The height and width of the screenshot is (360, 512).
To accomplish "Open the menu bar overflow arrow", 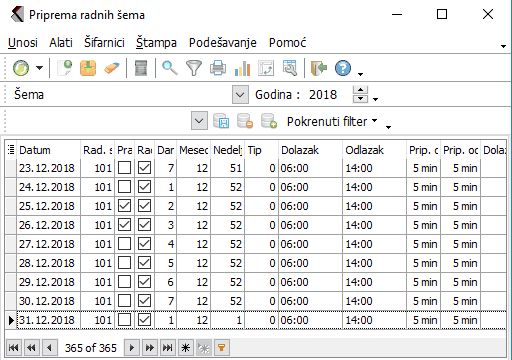I will 504,46.
